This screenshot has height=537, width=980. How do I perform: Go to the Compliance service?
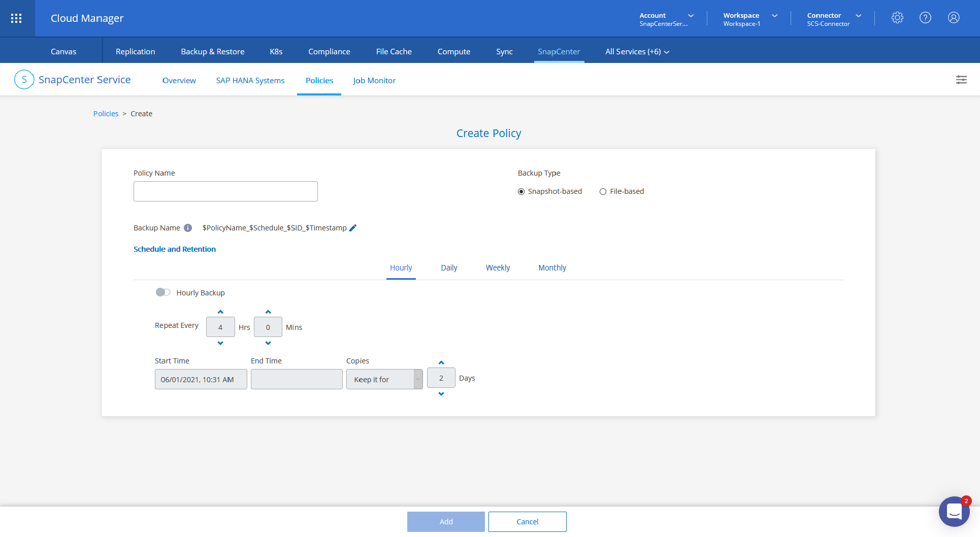click(x=329, y=52)
